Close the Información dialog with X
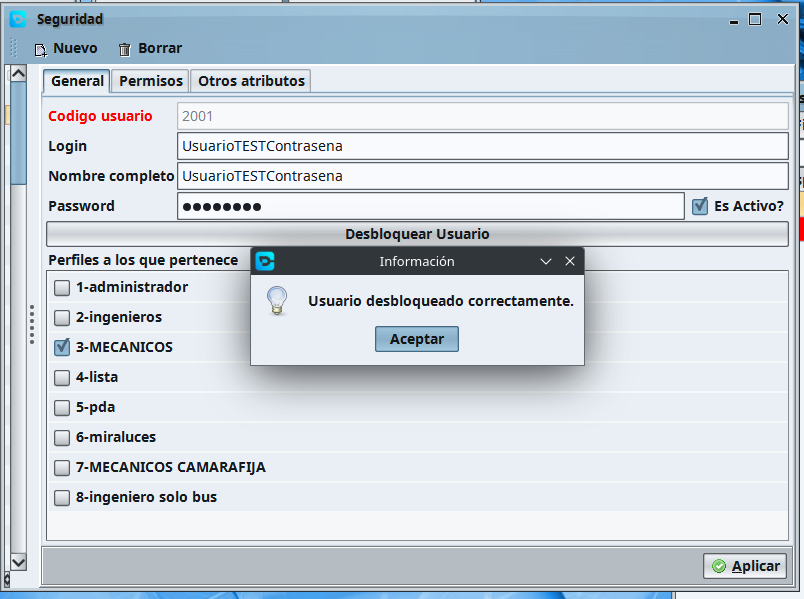 click(x=570, y=261)
